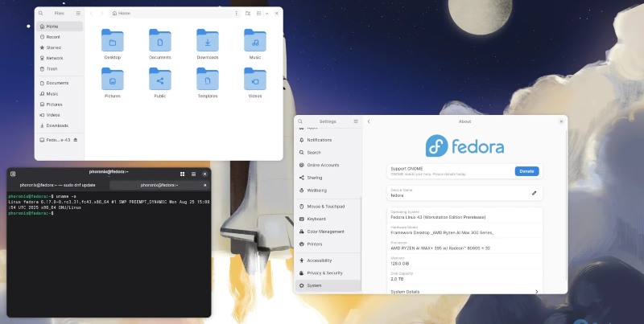This screenshot has height=324, width=644.
Task: Open Notifications in Settings sidebar
Action: click(x=328, y=140)
